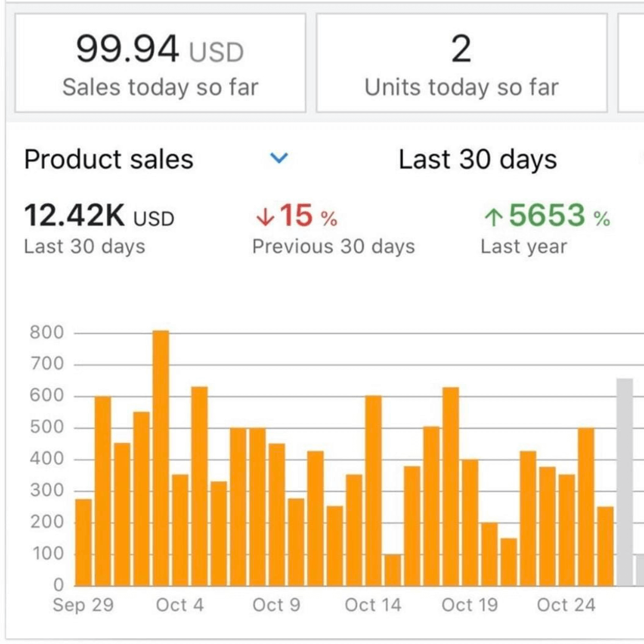This screenshot has width=644, height=644.
Task: Click the gray bar at chart's right edge
Action: coord(624,482)
